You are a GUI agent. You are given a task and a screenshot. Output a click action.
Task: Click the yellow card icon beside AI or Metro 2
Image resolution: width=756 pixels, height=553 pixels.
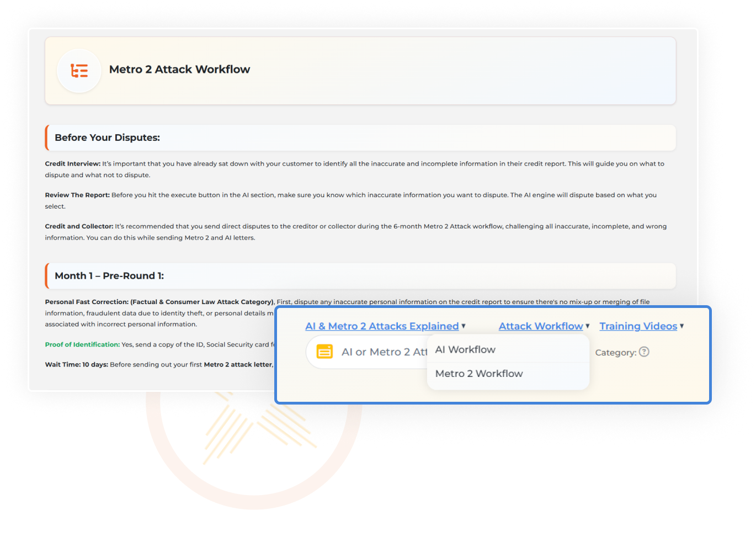(324, 352)
